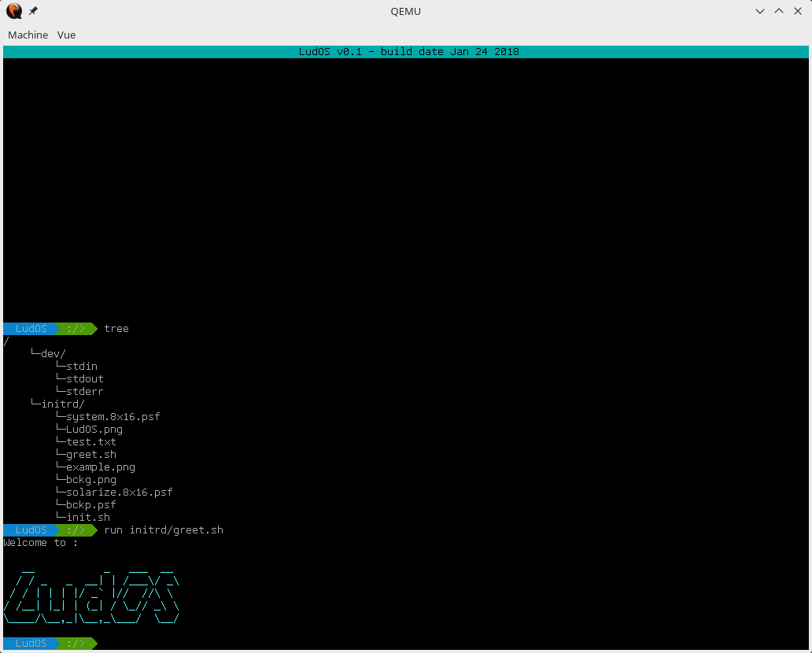Toggle the pin window icon
This screenshot has width=812, height=653.
(33, 11)
